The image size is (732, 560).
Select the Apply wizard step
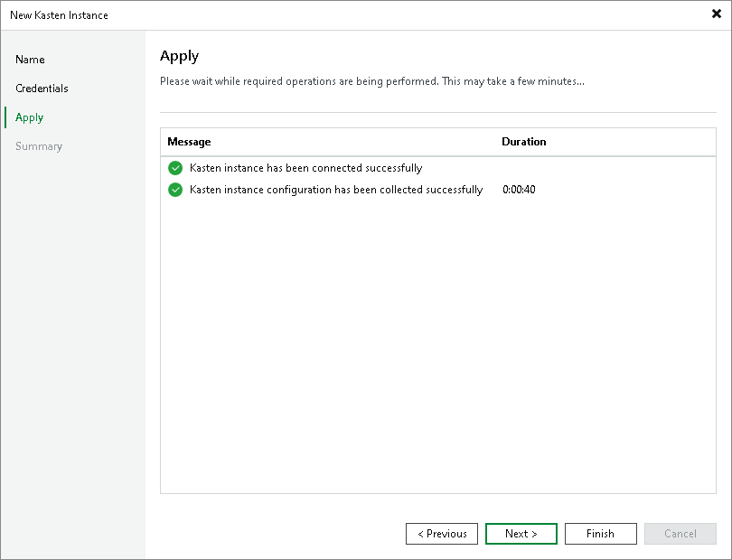tap(29, 117)
